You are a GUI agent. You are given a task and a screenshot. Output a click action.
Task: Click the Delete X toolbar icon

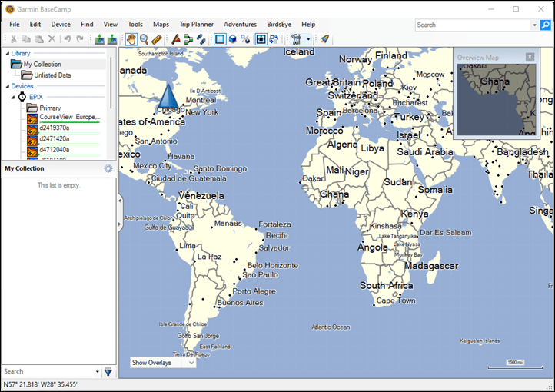52,39
